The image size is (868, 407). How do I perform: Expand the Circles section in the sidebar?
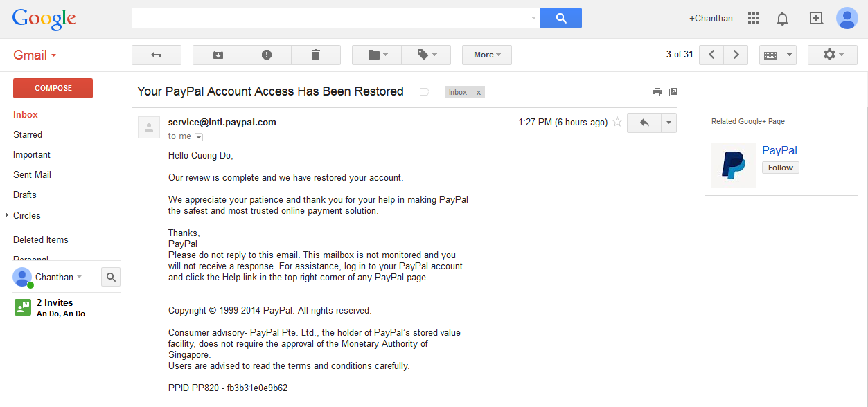click(8, 215)
